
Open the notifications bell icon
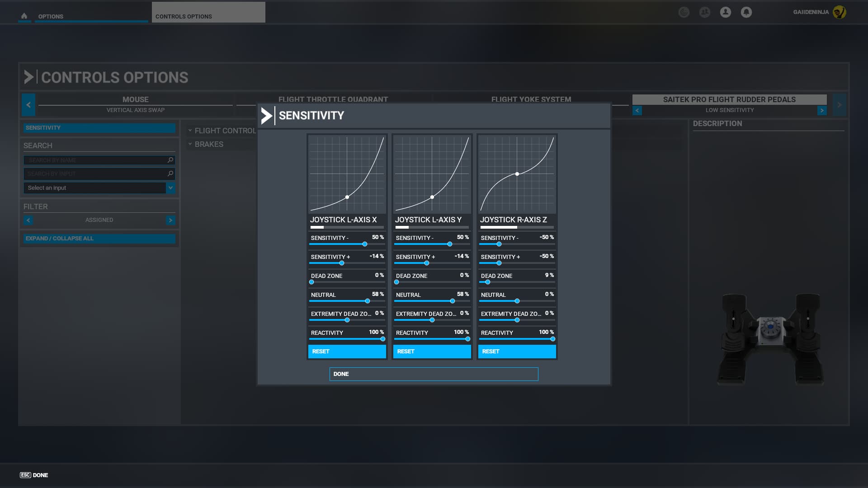(x=746, y=12)
